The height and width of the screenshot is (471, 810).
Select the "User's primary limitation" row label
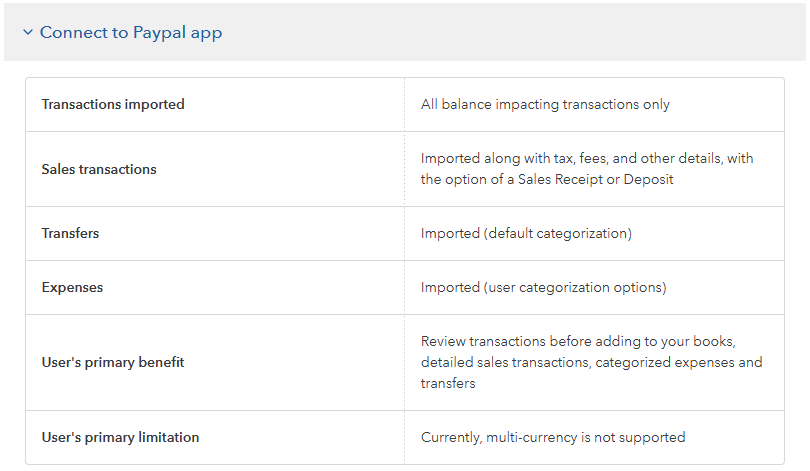(120, 438)
